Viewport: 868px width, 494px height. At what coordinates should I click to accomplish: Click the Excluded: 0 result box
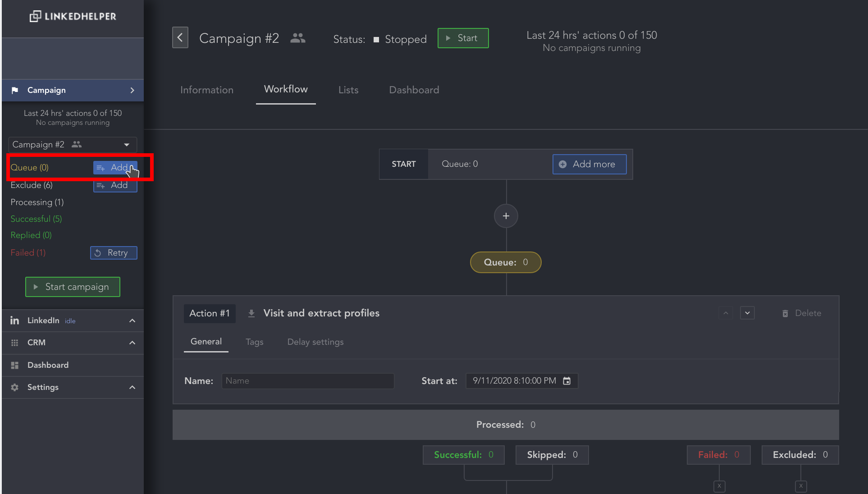800,455
